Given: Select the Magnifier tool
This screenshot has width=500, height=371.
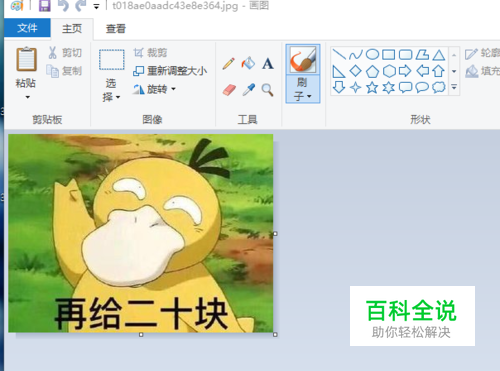Looking at the screenshot, I should tap(267, 90).
